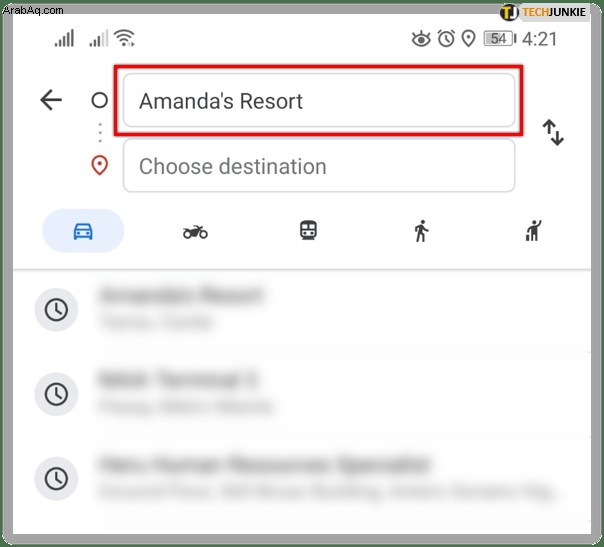Viewport: 604px width, 547px height.
Task: Swap start and destination with arrows icon
Action: (553, 133)
